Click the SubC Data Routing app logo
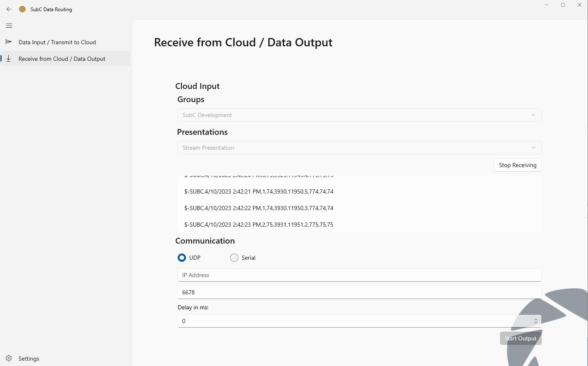This screenshot has width=588, height=366. click(x=22, y=9)
